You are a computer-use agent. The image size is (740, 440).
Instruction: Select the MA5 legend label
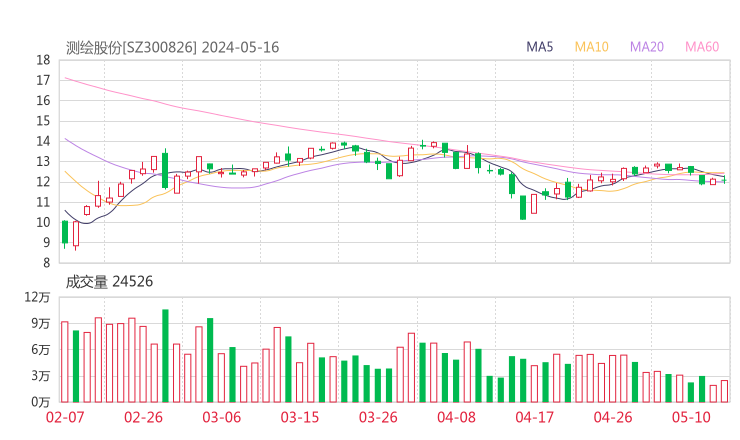[x=539, y=47]
